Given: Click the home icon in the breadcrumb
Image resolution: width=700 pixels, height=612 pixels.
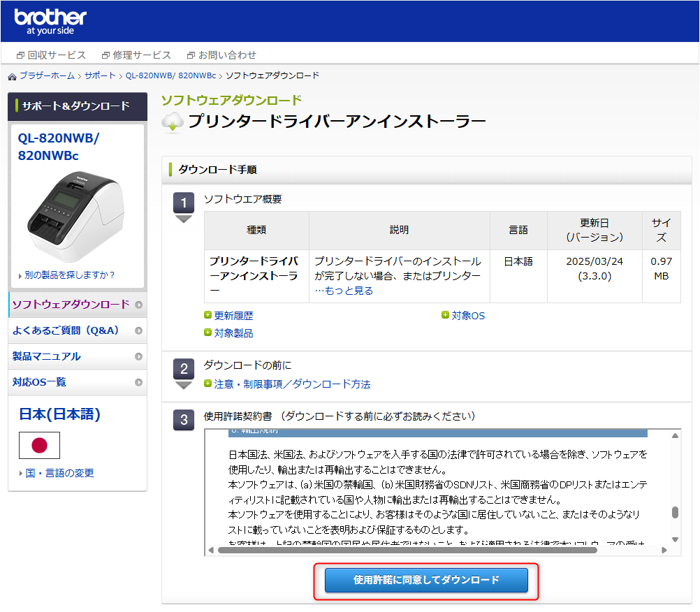Looking at the screenshot, I should point(12,77).
